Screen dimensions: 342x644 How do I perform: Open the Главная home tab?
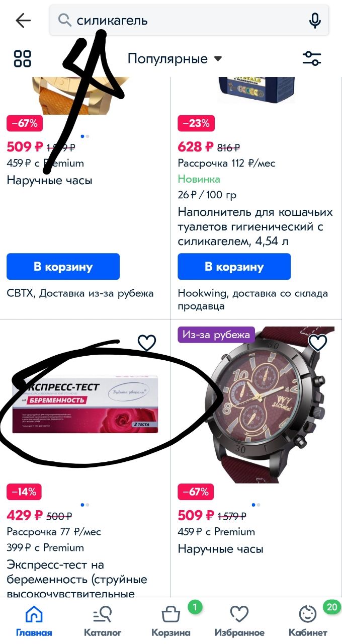(x=34, y=621)
